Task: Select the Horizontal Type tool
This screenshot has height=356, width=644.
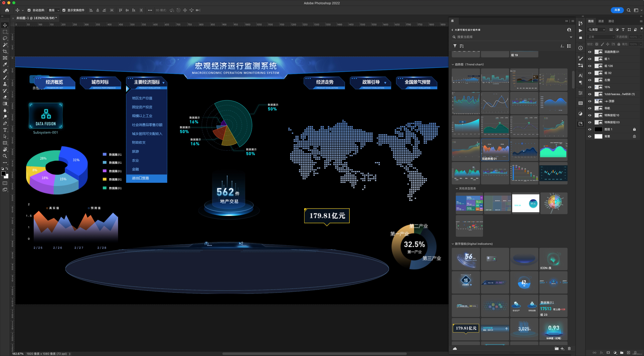Action: (x=5, y=130)
